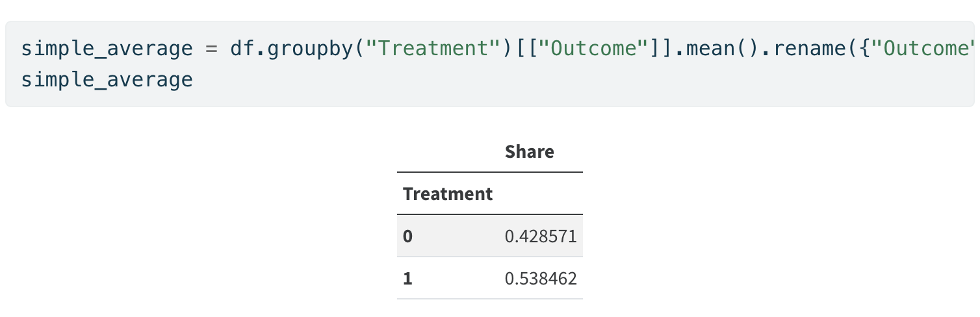Click the Share column header
The width and height of the screenshot is (980, 317).
529,152
